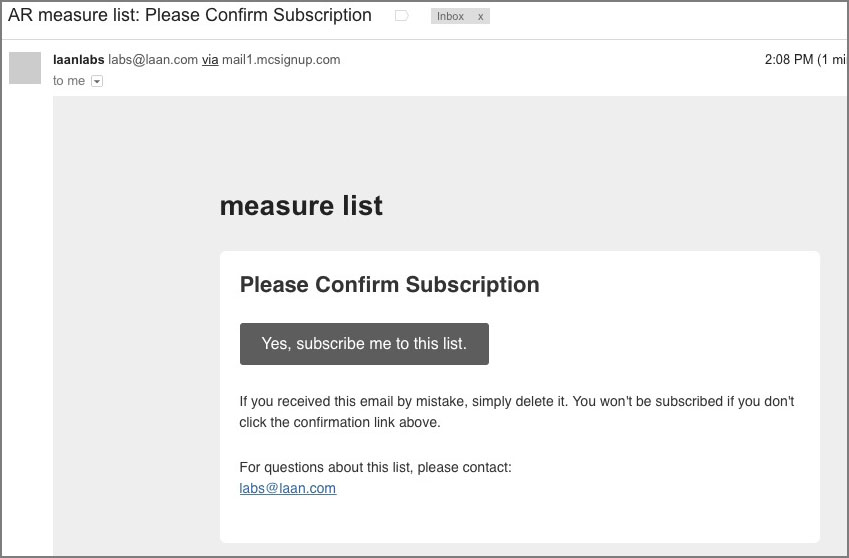Click the header sender address labs@laan.com
The height and width of the screenshot is (558, 849).
(x=153, y=60)
